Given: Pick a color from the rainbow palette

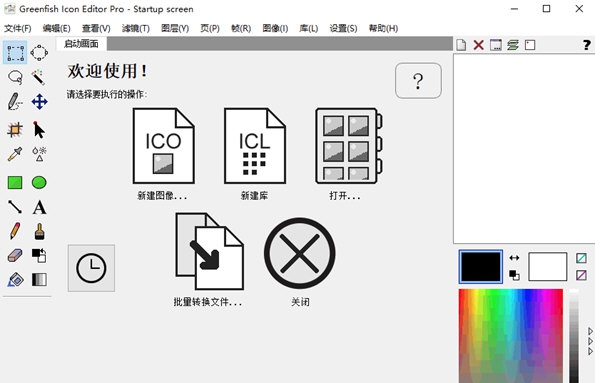Looking at the screenshot, I should (x=511, y=336).
